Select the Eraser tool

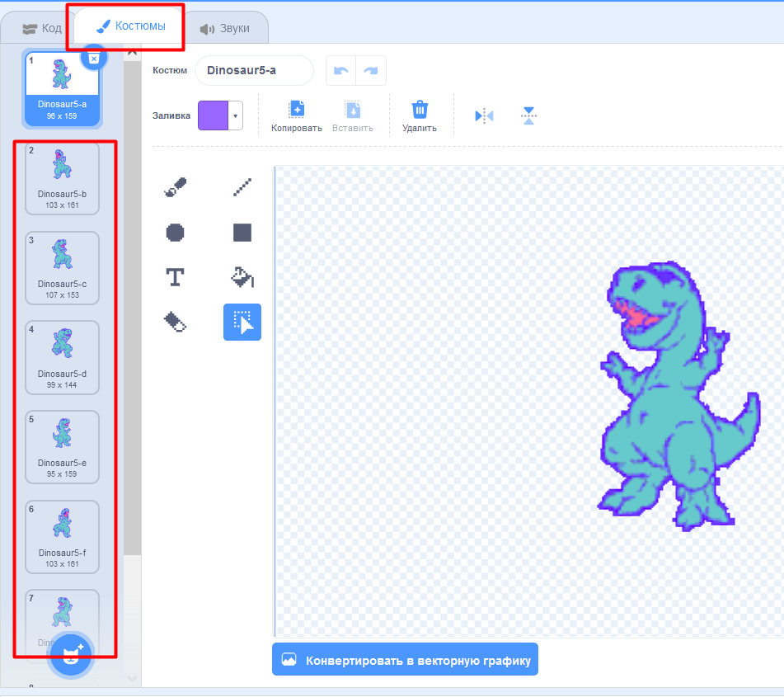click(x=174, y=322)
